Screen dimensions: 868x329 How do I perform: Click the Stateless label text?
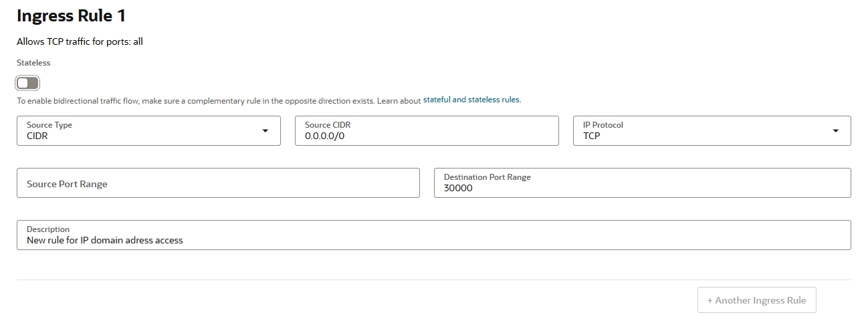33,63
